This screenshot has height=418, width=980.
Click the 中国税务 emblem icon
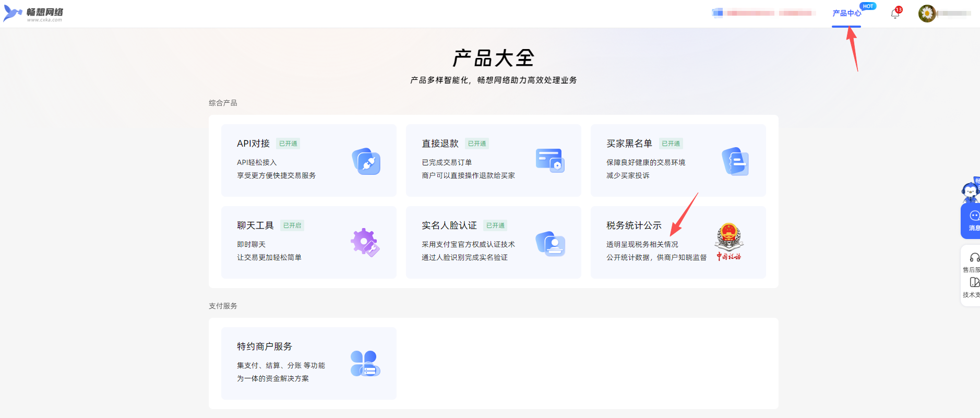click(728, 241)
